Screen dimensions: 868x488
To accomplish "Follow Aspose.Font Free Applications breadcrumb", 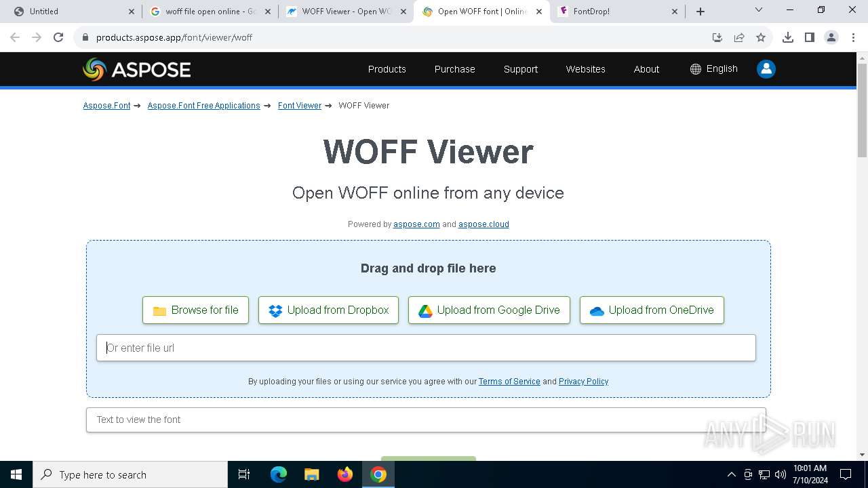I will (x=204, y=106).
